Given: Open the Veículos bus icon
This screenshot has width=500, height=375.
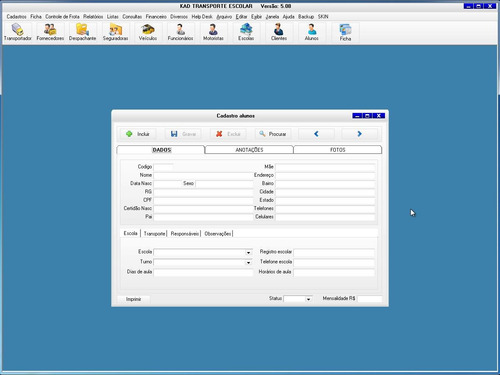Looking at the screenshot, I should click(x=148, y=32).
